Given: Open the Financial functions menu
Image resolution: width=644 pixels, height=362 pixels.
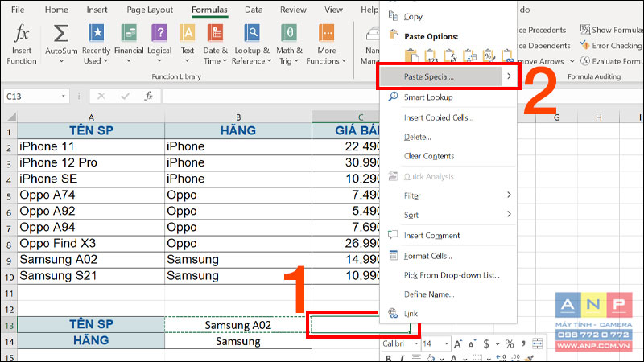Looking at the screenshot, I should coord(129,44).
